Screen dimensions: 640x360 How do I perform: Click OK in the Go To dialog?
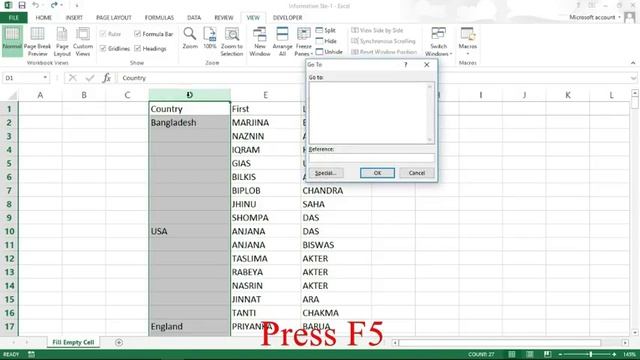[377, 173]
